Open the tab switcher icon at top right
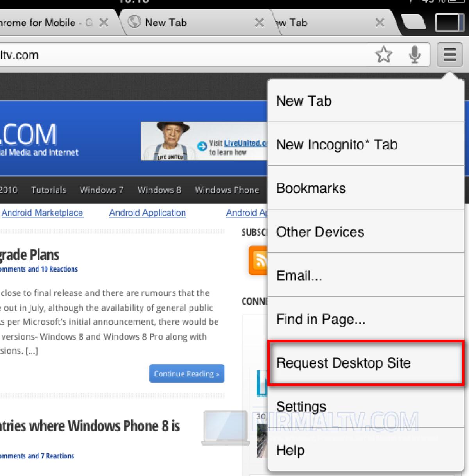The width and height of the screenshot is (469, 476). 449,22
